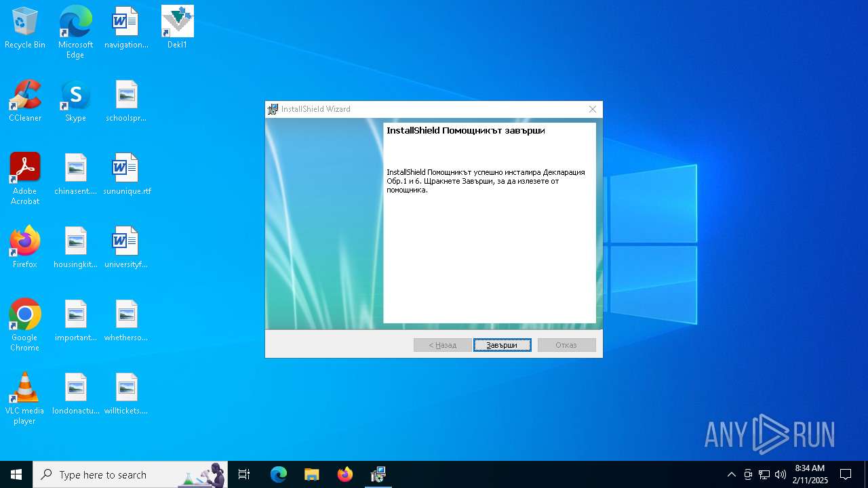The height and width of the screenshot is (488, 868).
Task: Select the CCleaner desktop shortcut
Action: pyautogui.click(x=25, y=101)
